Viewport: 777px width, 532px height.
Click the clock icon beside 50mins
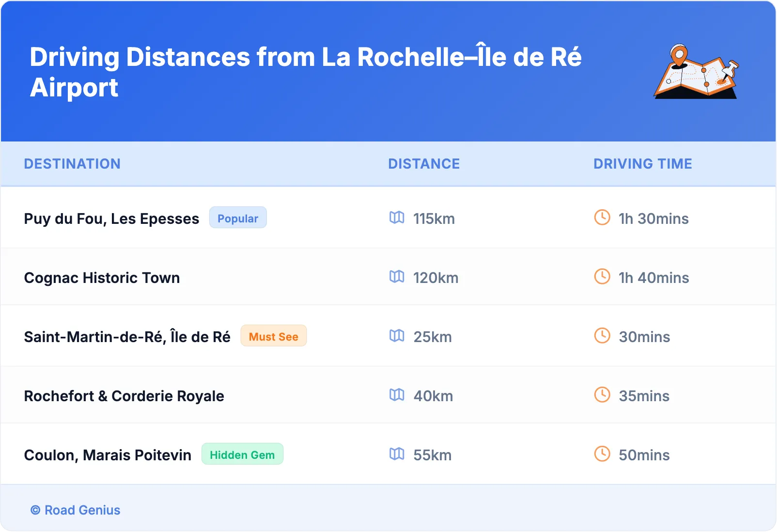tap(602, 454)
